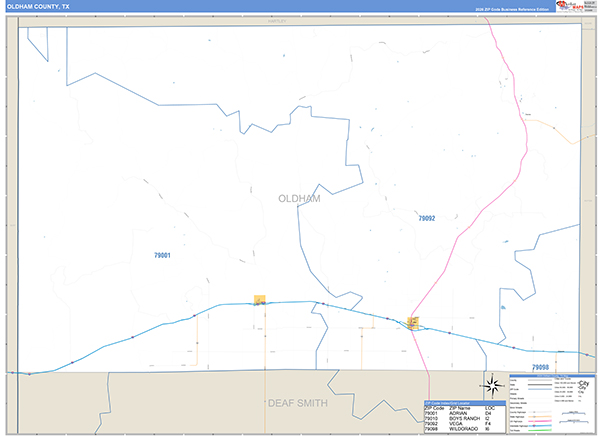Click the map legend panel
Viewport: 600px width, 436px height.
(552, 404)
